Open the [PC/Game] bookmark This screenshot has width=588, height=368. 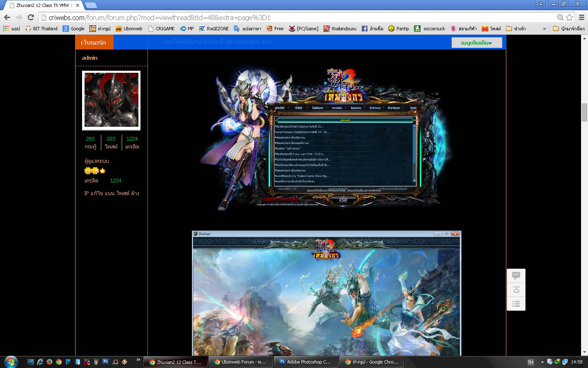coord(303,29)
